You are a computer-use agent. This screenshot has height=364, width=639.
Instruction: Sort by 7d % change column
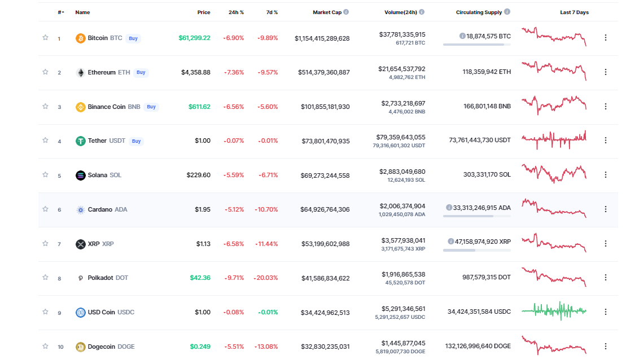(272, 12)
